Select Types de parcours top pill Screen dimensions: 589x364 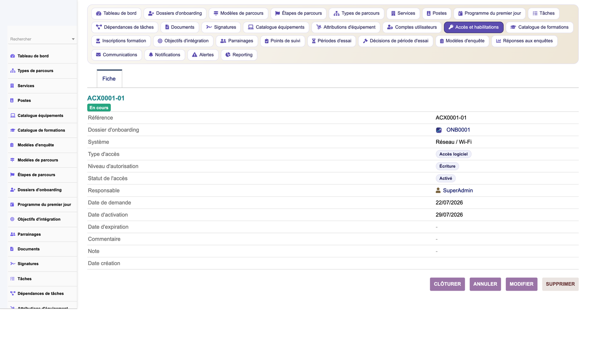356,13
